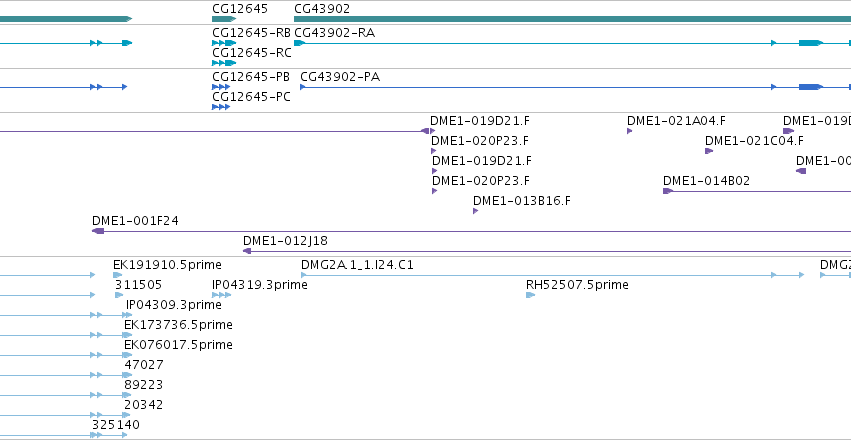
Task: Select the DME1-012J18 feature arrowhead
Action: [247, 251]
